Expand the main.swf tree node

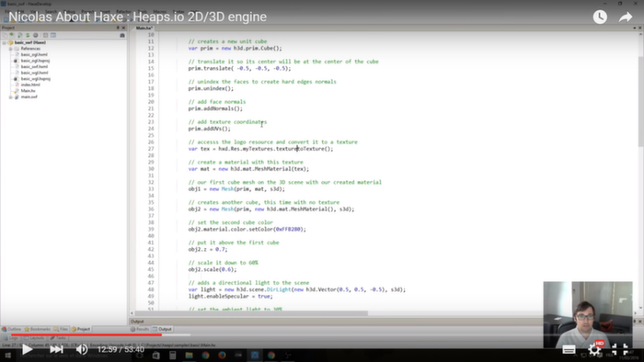(11, 97)
